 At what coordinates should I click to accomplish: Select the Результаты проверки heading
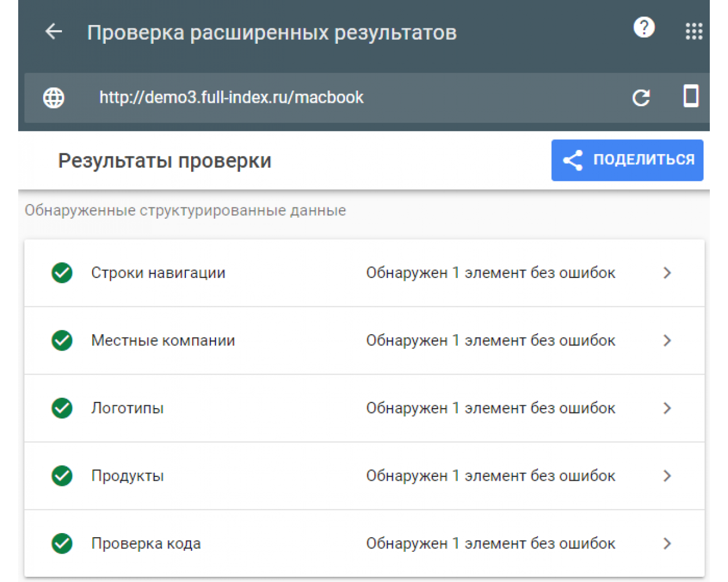pos(164,160)
